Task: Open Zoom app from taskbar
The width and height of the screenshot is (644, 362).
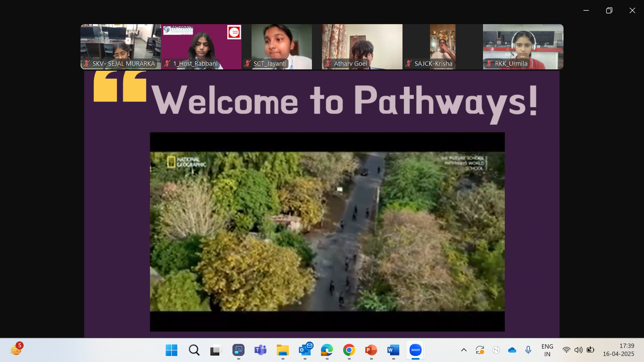Action: (415, 350)
